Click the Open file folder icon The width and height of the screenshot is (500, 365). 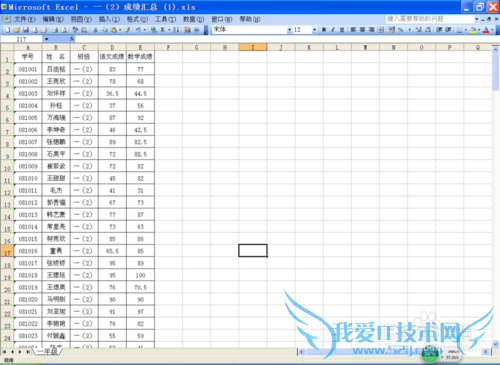click(17, 30)
